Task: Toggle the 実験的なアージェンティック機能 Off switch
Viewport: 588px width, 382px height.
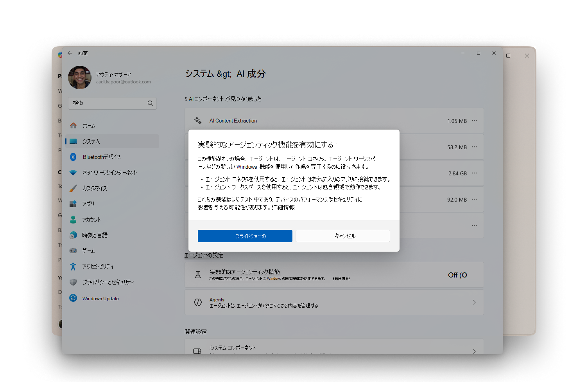Action: [x=457, y=275]
